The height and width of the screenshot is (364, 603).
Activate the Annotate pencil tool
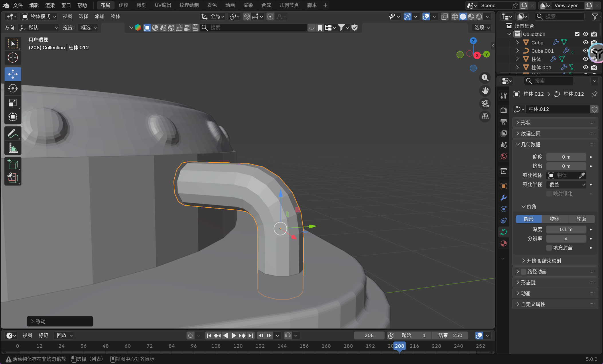pyautogui.click(x=13, y=133)
